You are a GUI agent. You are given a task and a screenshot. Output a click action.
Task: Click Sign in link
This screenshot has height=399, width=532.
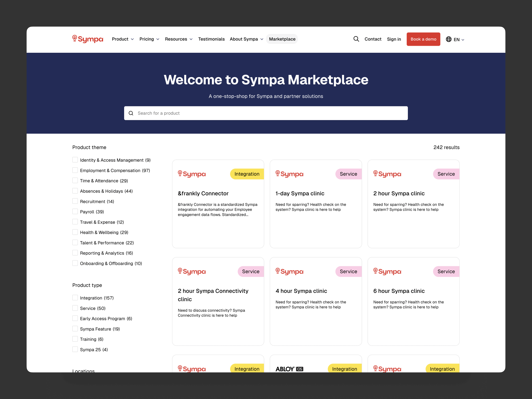pos(394,39)
